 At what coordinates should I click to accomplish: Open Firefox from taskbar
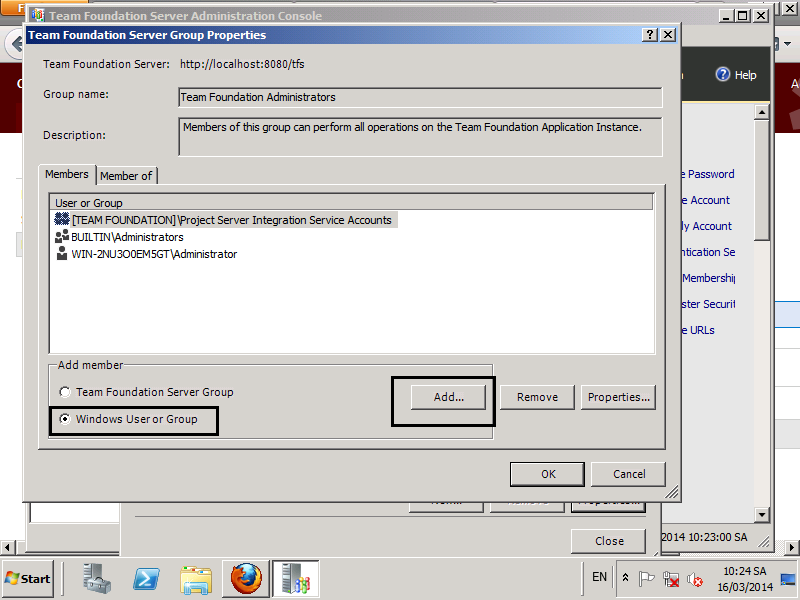tap(245, 579)
